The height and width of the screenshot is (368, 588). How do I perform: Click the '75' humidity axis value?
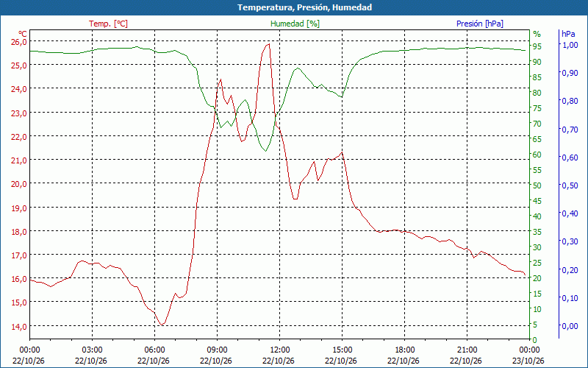pyautogui.click(x=537, y=108)
